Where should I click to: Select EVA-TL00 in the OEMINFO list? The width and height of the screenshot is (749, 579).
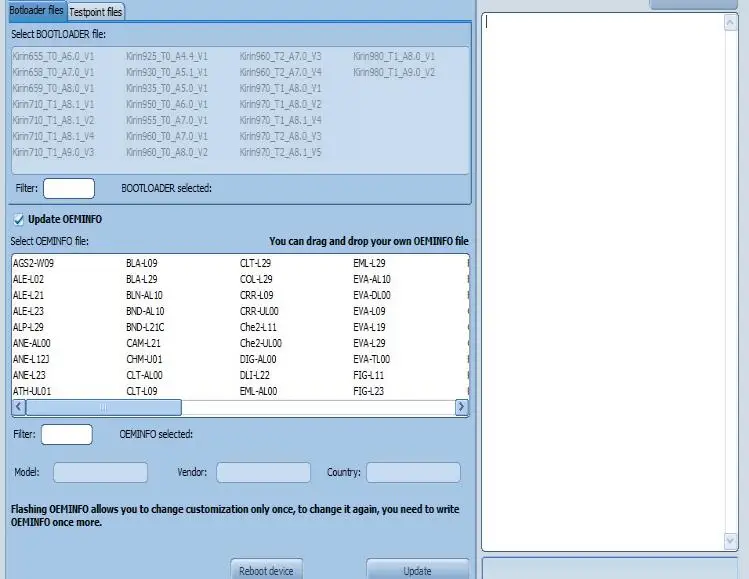tap(372, 359)
